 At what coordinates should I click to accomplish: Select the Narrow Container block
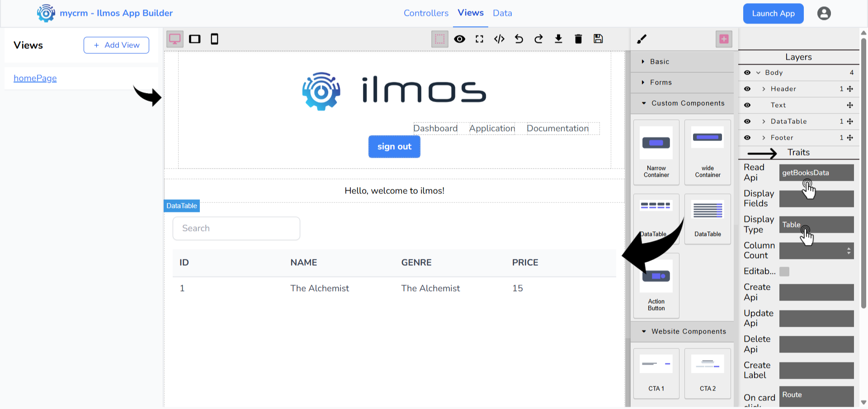click(656, 152)
